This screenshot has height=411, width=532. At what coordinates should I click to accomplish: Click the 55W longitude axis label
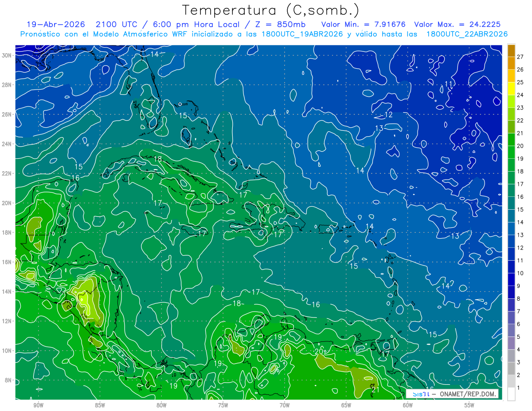pos(469,405)
